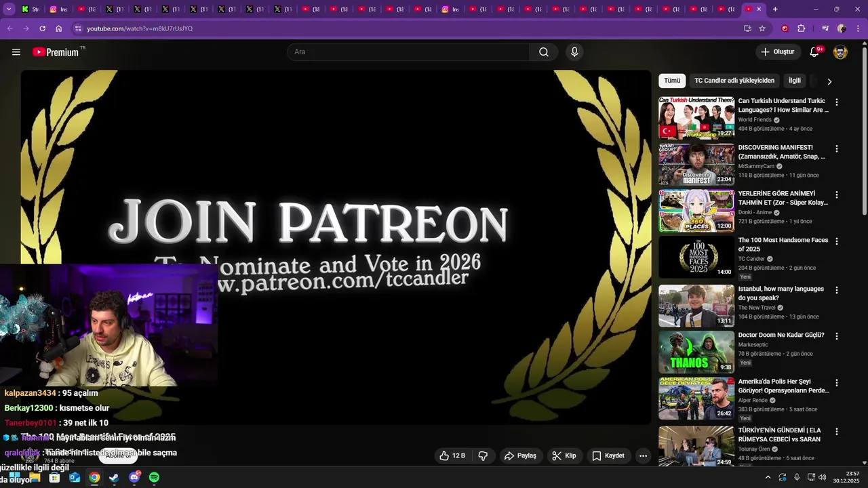Show hidden system tray icons
Viewport: 868px width, 488px height.
[x=768, y=477]
